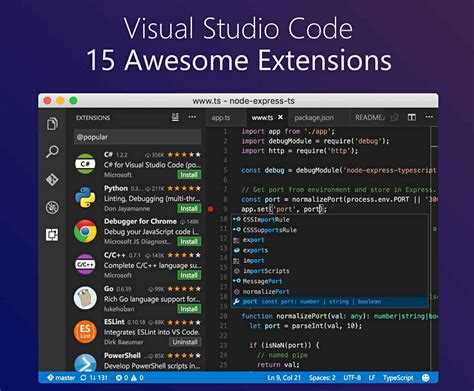Viewport: 474px width, 391px height.
Task: Click the split editor icon
Action: pos(412,117)
